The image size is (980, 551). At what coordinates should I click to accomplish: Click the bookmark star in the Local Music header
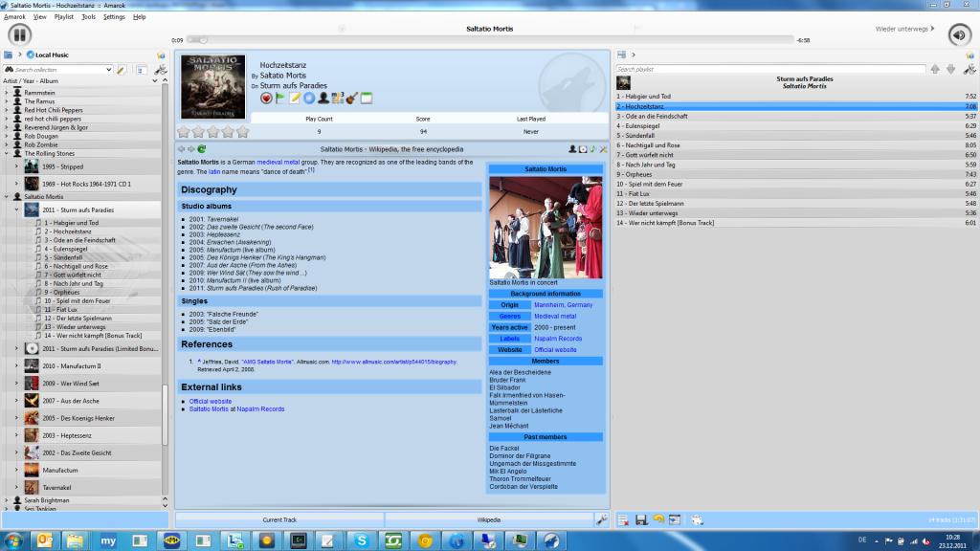(x=161, y=55)
